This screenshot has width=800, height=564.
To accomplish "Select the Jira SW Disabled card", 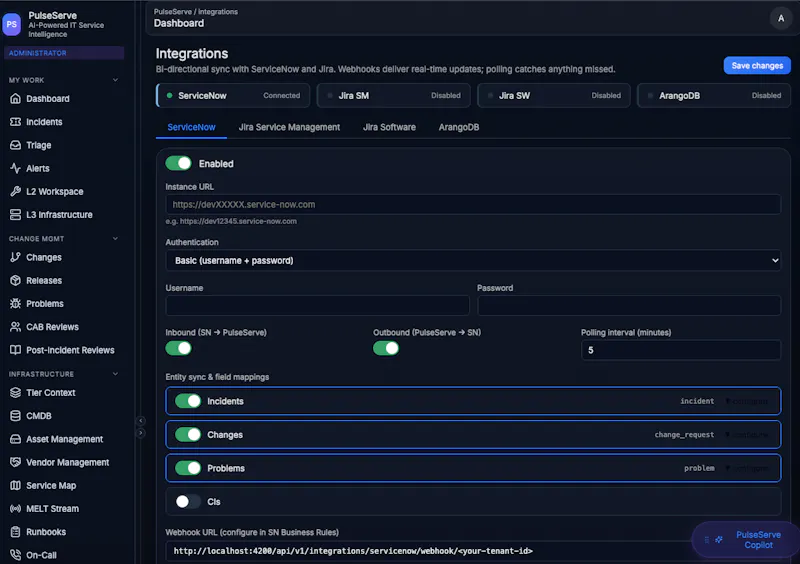I will (554, 95).
